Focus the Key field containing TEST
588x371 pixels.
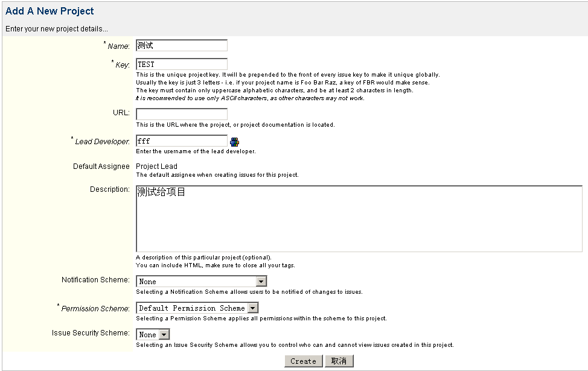[x=182, y=64]
